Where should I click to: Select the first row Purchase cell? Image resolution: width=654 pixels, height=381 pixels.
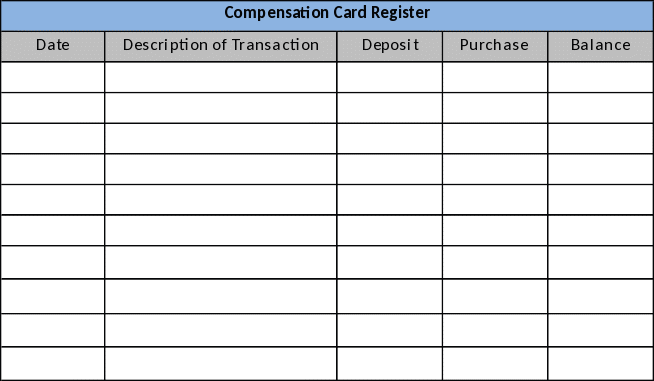coord(495,77)
